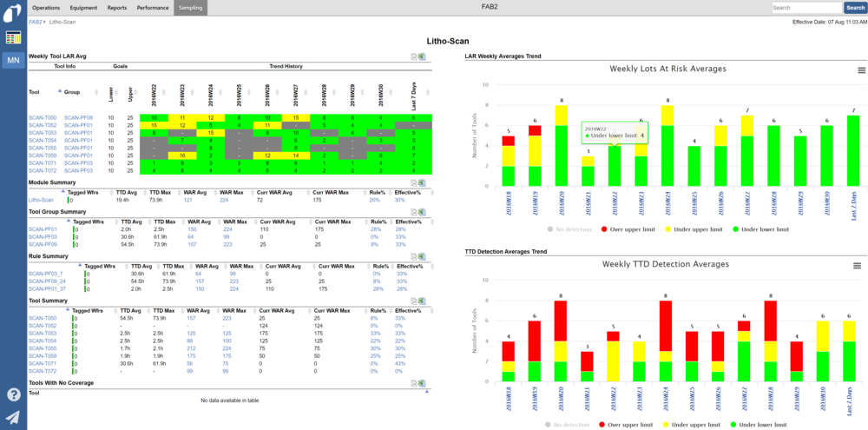Click the dashboard table icon in left sidebar

coord(13,37)
